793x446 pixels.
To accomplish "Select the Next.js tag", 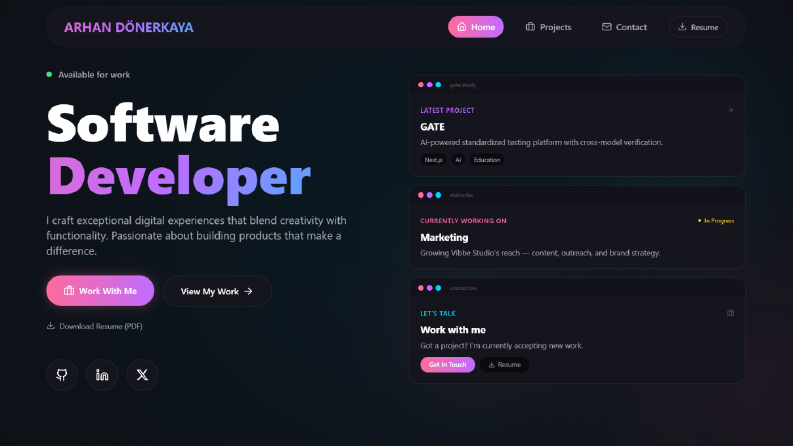I will (x=433, y=160).
